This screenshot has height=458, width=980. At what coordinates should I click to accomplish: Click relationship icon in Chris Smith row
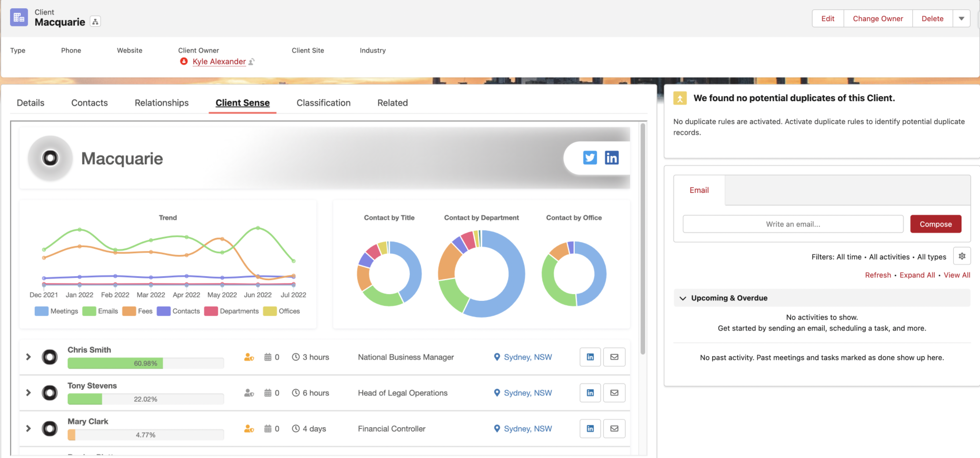(249, 357)
